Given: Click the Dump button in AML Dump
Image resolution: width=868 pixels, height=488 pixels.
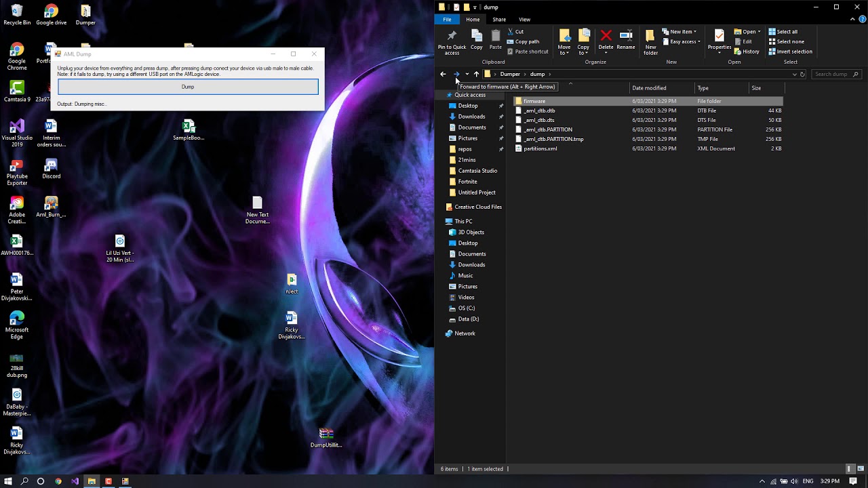Looking at the screenshot, I should pos(188,87).
